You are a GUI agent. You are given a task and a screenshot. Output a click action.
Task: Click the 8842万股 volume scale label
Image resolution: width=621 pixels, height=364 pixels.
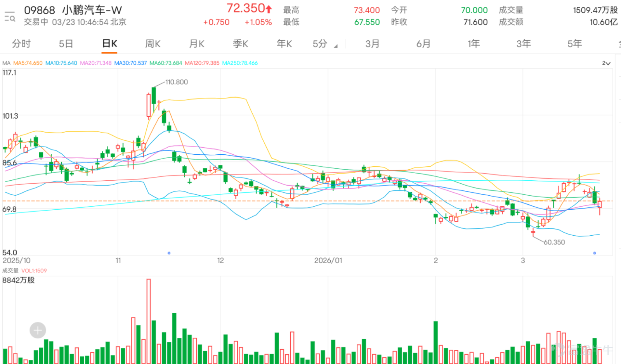(19, 280)
